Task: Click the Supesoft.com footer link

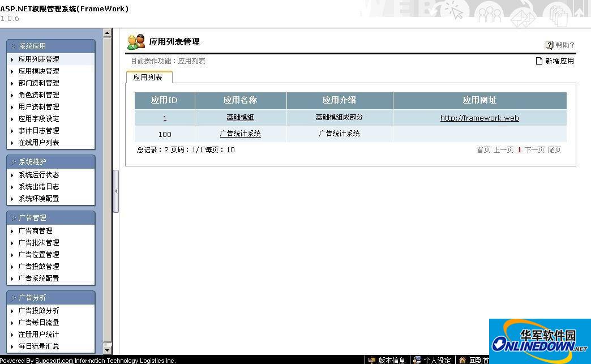Action: tap(54, 361)
